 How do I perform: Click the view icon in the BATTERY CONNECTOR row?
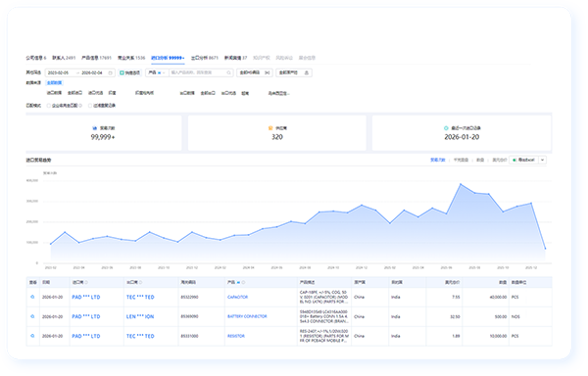pos(32,316)
